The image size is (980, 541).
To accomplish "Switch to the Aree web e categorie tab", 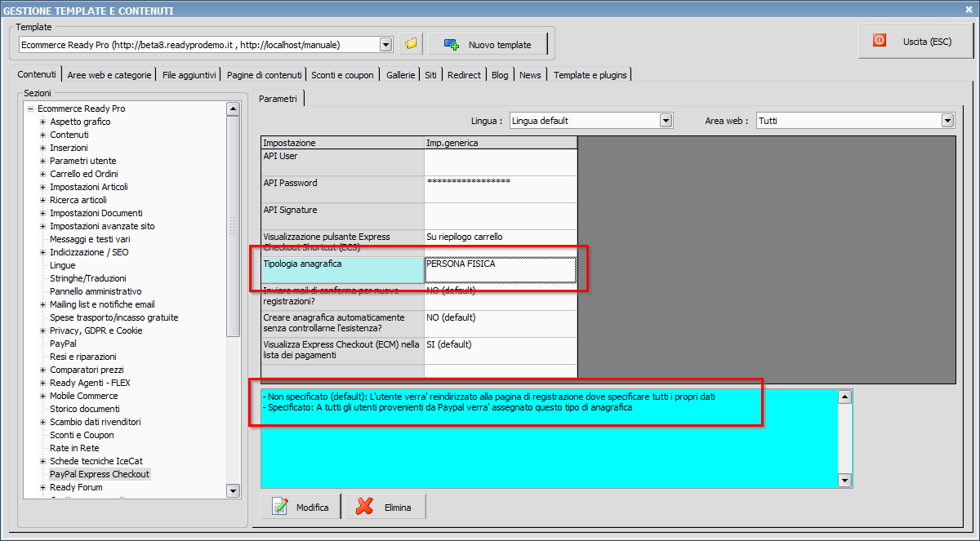I will [109, 75].
